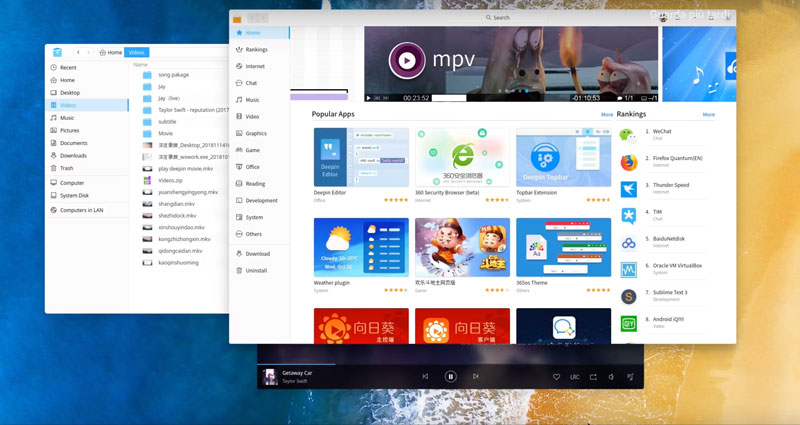This screenshot has width=800, height=425.
Task: Click the WeChat icon in Rankings
Action: click(x=629, y=135)
